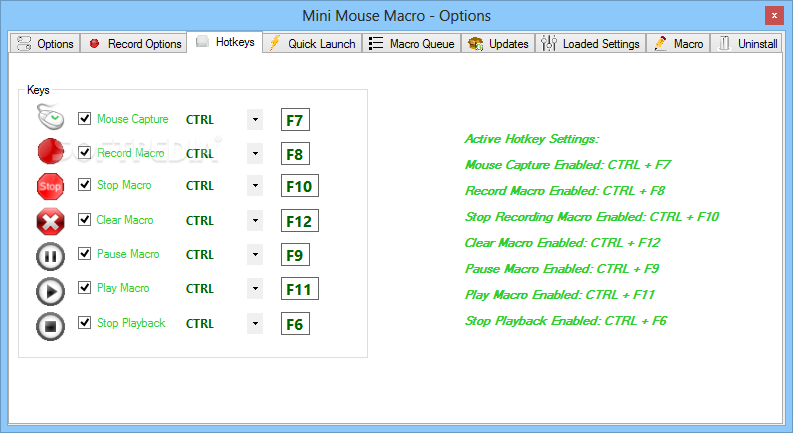Click Clear Macro Enabled: CTRL + F12 text
793x433 pixels.
pyautogui.click(x=562, y=243)
